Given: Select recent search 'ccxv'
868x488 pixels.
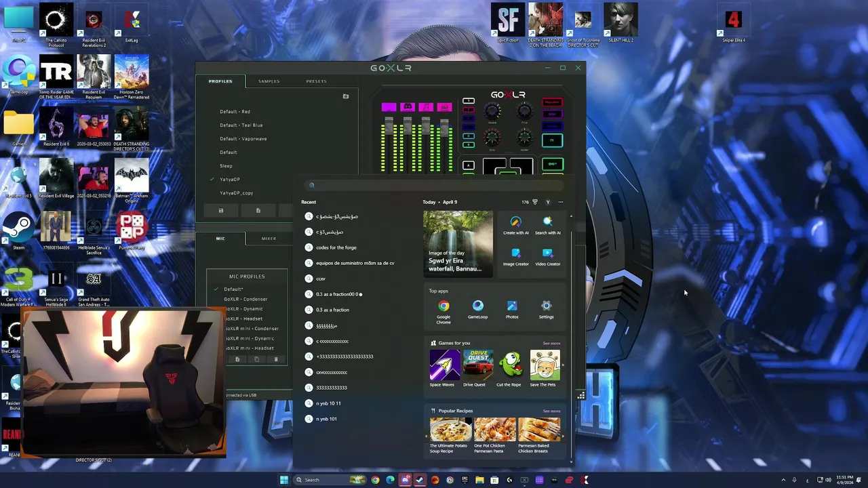Looking at the screenshot, I should coord(321,279).
